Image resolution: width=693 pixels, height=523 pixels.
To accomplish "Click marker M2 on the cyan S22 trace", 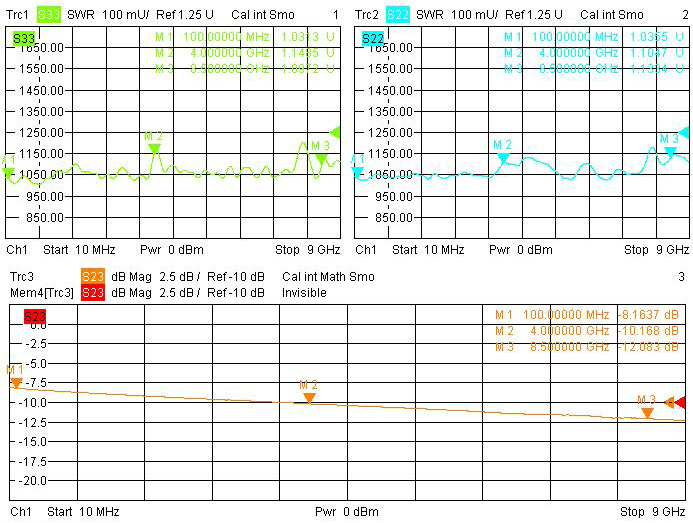I will (x=502, y=156).
